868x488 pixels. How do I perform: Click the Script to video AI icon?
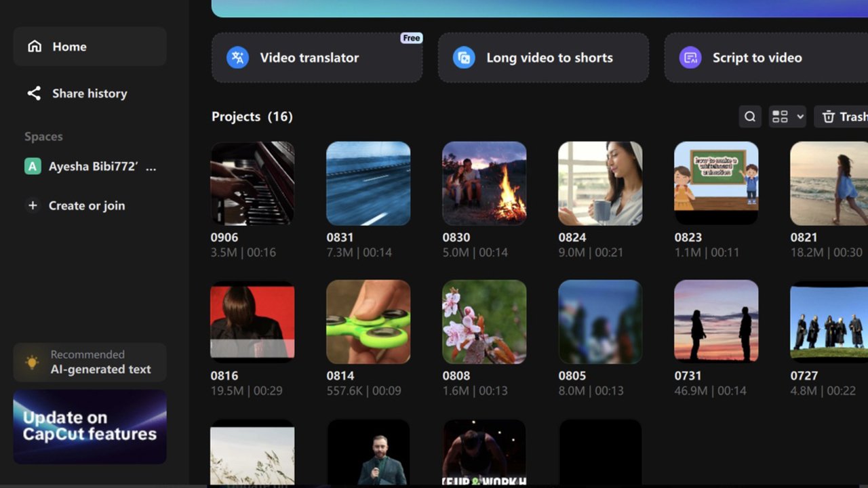(x=690, y=58)
